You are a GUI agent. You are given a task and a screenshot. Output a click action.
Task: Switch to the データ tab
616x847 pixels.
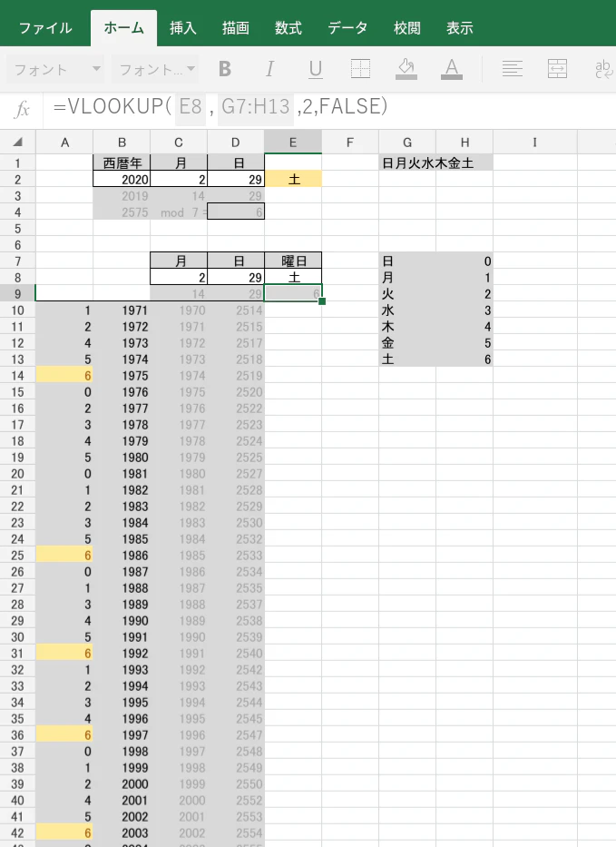point(347,28)
